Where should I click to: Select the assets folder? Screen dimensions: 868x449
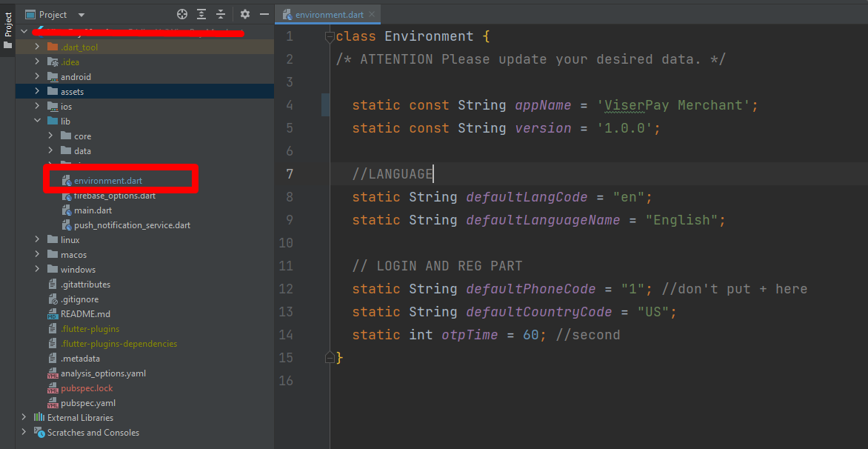[x=72, y=92]
